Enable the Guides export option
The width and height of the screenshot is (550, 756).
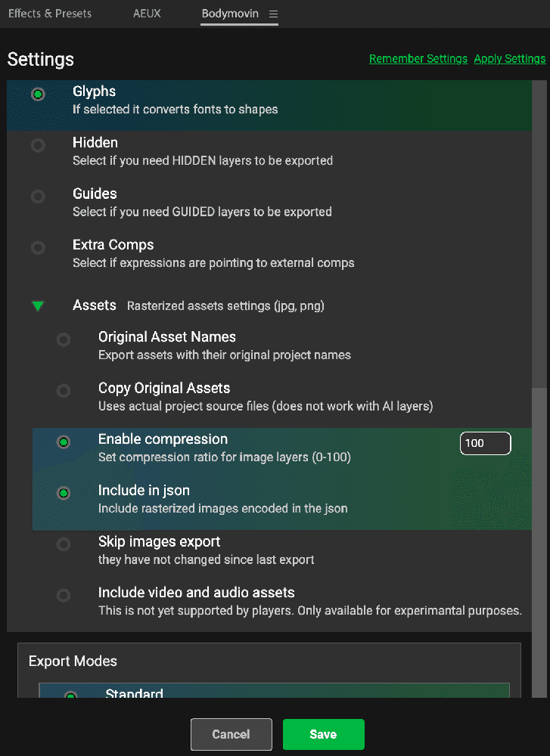point(38,197)
